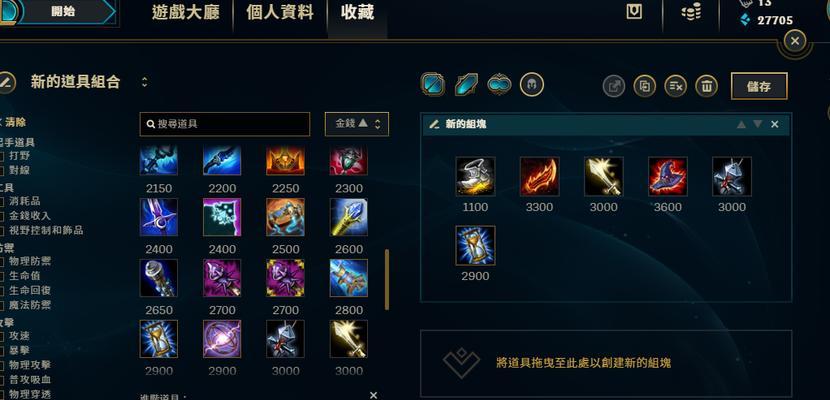This screenshot has height=400, width=830.
Task: Focus the 搜尋道具 search field
Action: (x=225, y=124)
